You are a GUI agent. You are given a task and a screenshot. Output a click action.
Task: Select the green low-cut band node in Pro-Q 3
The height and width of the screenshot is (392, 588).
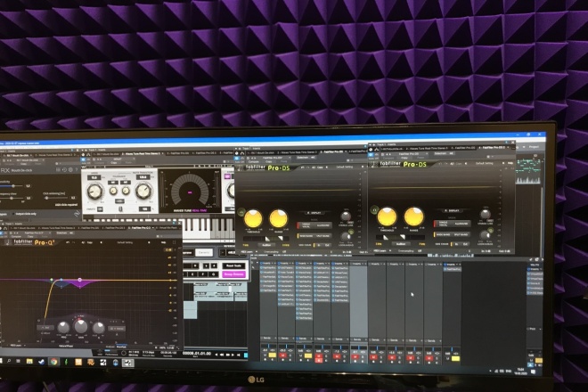(52, 280)
